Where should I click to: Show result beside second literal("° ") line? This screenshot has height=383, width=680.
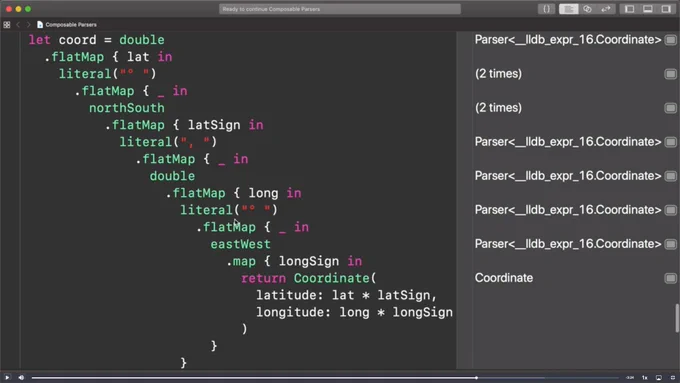[670, 210]
